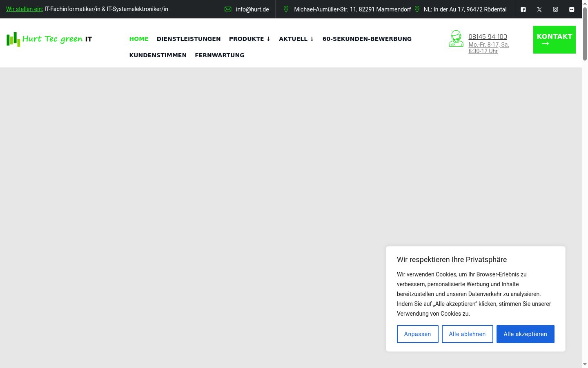The width and height of the screenshot is (588, 368).
Task: Click the phone number 08145 94 100
Action: pyautogui.click(x=488, y=37)
